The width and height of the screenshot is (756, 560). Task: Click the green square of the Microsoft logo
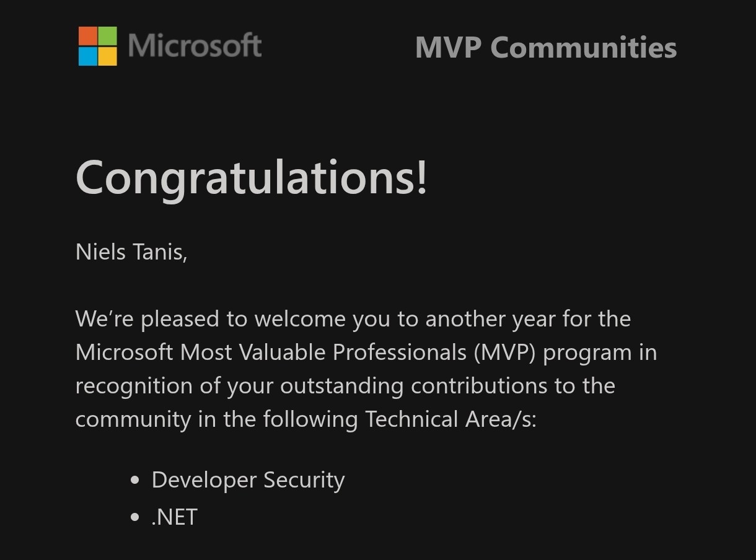pyautogui.click(x=108, y=36)
